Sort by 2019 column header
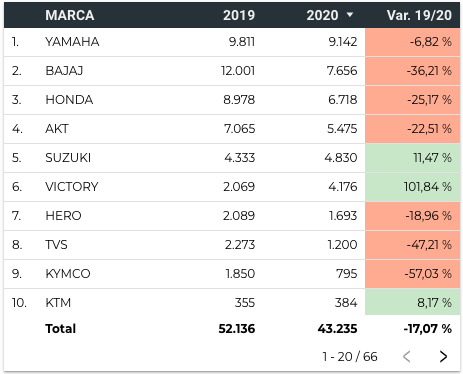Viewport: 463px width, 374px height. click(239, 15)
